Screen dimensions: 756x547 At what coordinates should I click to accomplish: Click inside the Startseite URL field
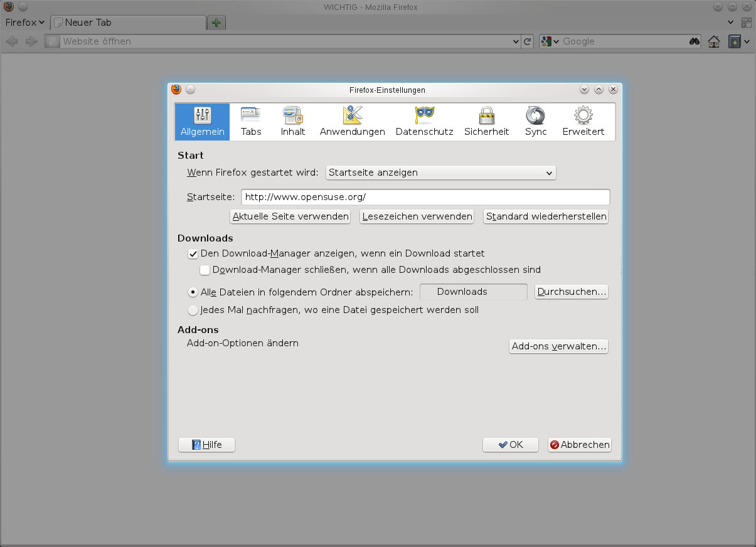(425, 196)
